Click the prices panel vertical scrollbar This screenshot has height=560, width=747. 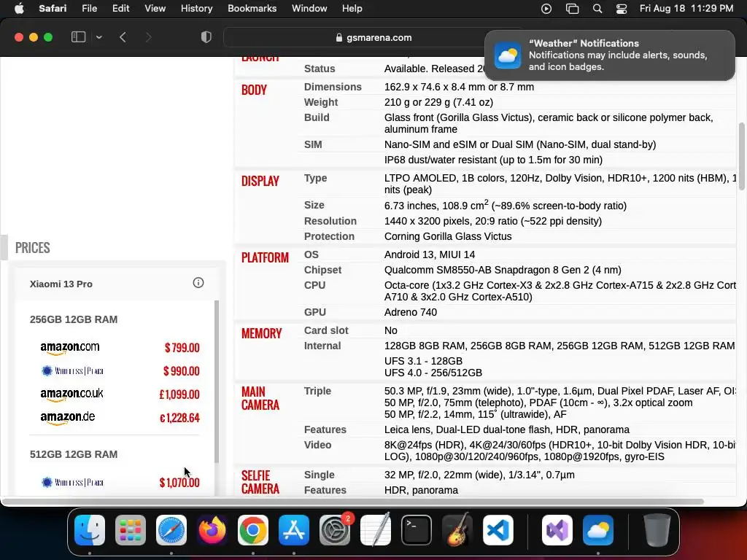[x=216, y=381]
